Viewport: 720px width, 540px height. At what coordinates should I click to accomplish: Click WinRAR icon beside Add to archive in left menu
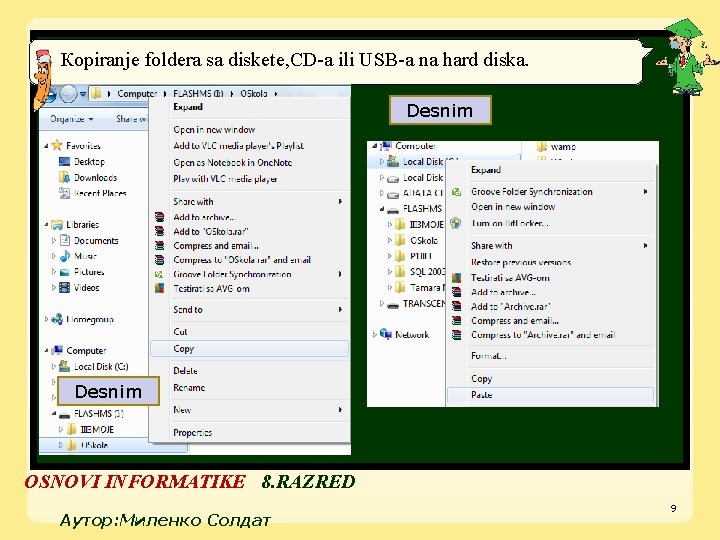tap(159, 217)
